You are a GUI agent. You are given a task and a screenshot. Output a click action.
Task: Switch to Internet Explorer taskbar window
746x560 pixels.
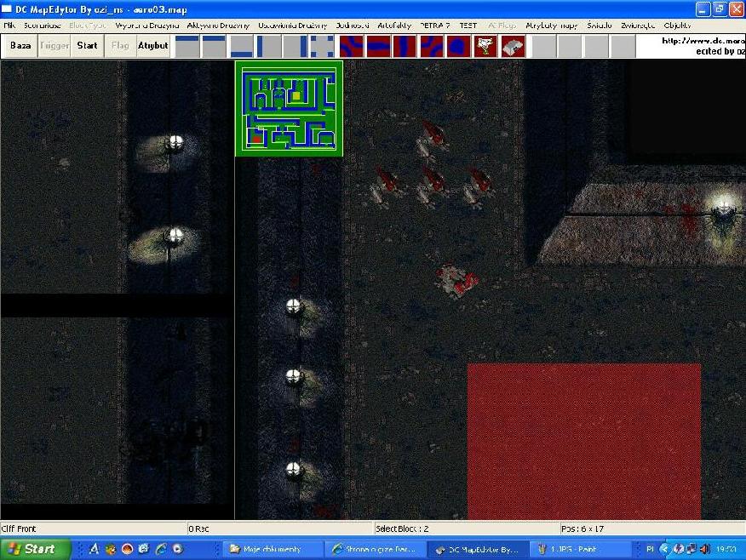pyautogui.click(x=376, y=549)
